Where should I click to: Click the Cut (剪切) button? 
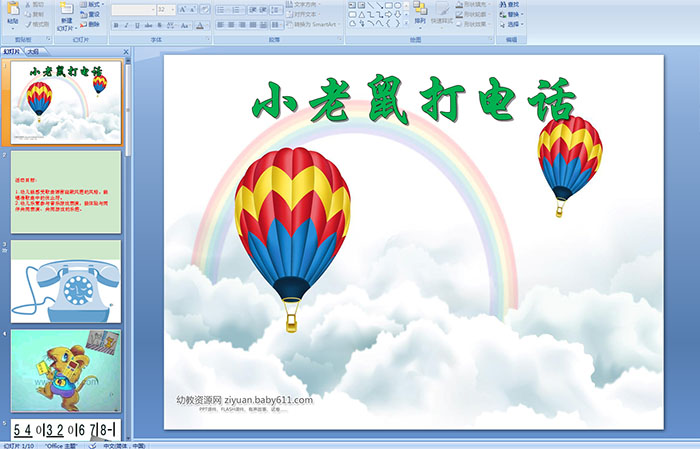[x=35, y=4]
